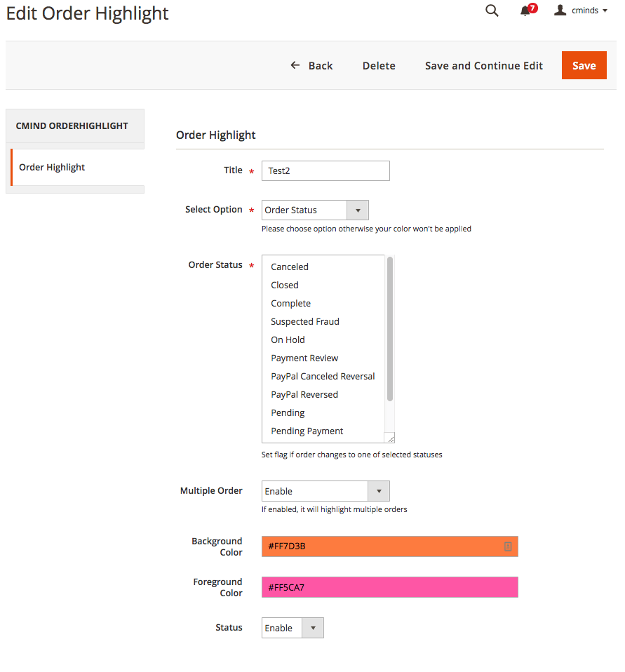The height and width of the screenshot is (672, 625).
Task: Delete this order highlight
Action: click(x=379, y=66)
